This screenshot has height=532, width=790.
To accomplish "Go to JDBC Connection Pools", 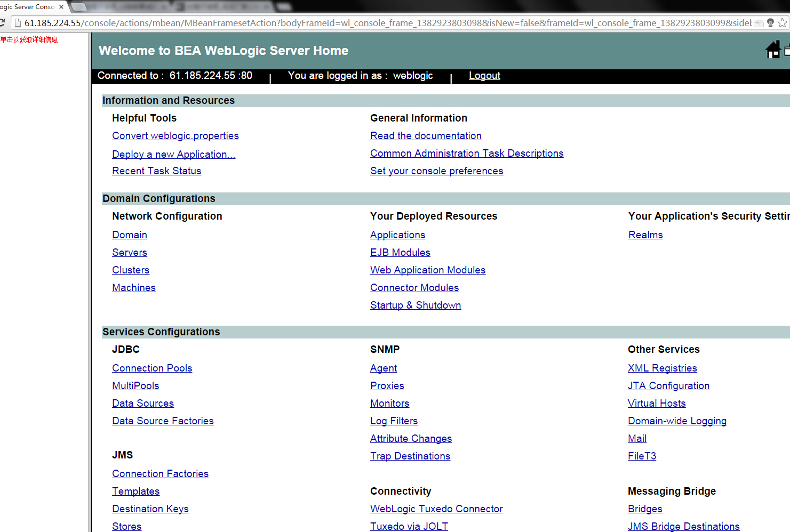I will [152, 368].
